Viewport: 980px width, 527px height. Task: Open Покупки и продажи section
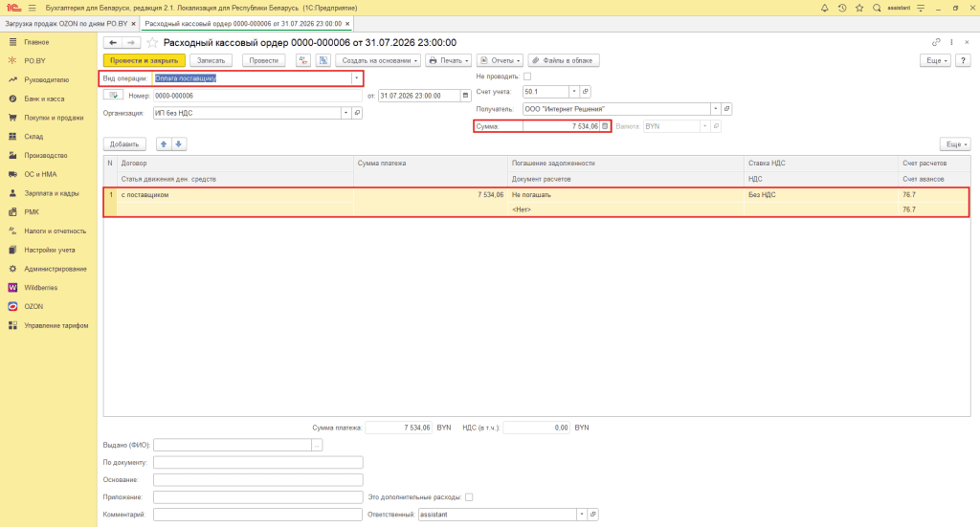54,118
